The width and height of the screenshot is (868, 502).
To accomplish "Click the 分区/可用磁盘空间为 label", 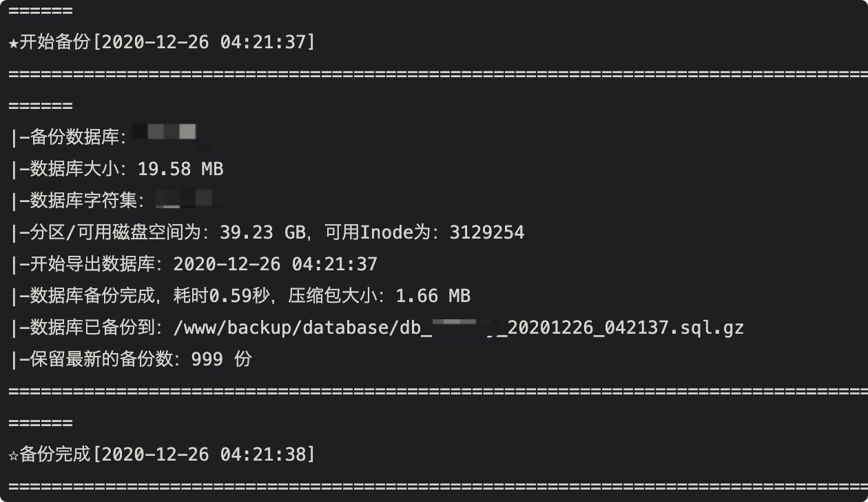I will pyautogui.click(x=116, y=232).
